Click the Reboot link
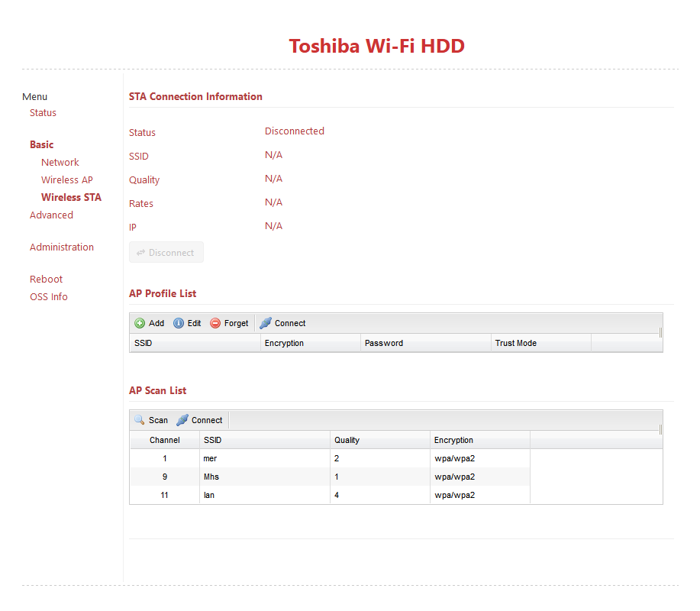 (46, 279)
